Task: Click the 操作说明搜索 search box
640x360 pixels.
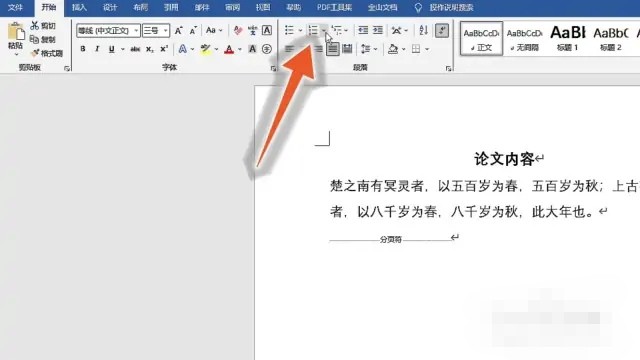Action: click(451, 8)
